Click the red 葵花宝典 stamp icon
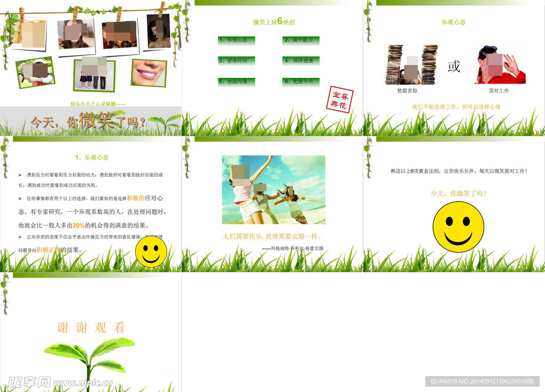 [338, 99]
